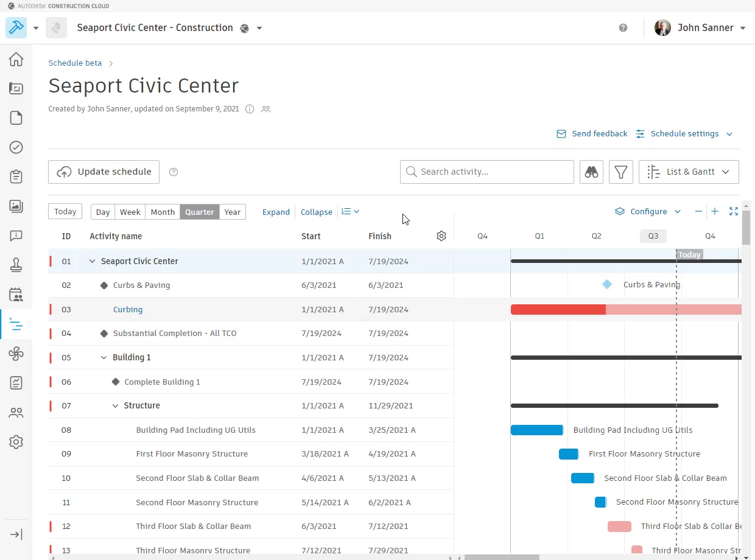Click the info icon next to update date
This screenshot has height=560, width=755.
click(x=249, y=109)
